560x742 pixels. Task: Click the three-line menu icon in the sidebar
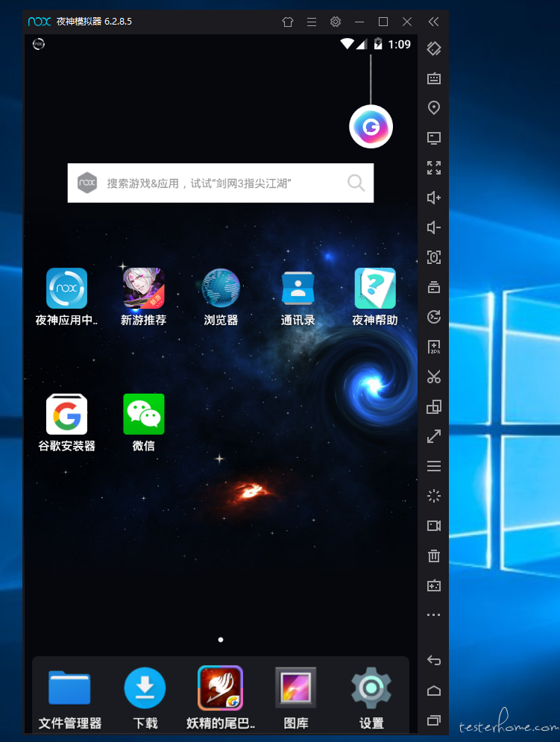[x=434, y=466]
